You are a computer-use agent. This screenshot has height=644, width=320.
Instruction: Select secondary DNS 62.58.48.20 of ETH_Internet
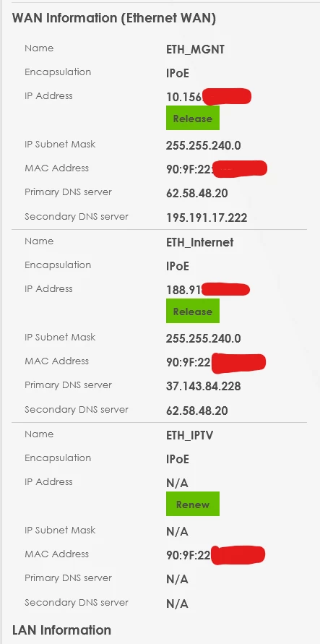coord(197,411)
